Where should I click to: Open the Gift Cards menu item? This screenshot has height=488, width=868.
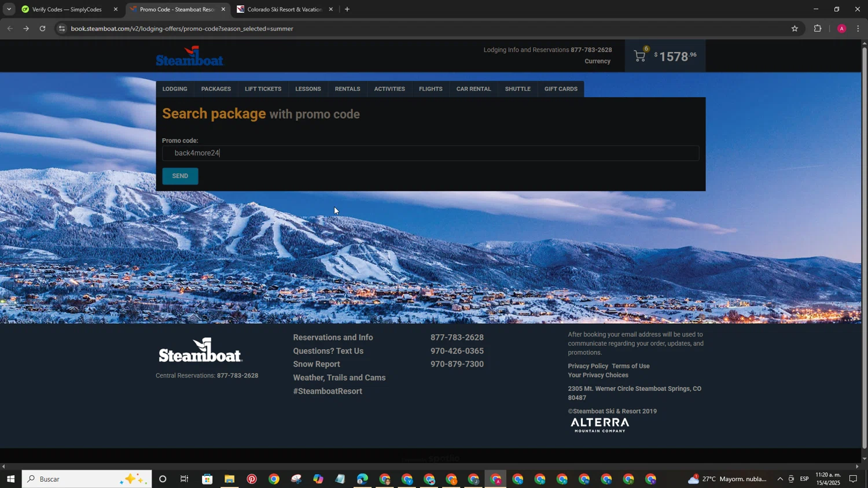point(561,89)
